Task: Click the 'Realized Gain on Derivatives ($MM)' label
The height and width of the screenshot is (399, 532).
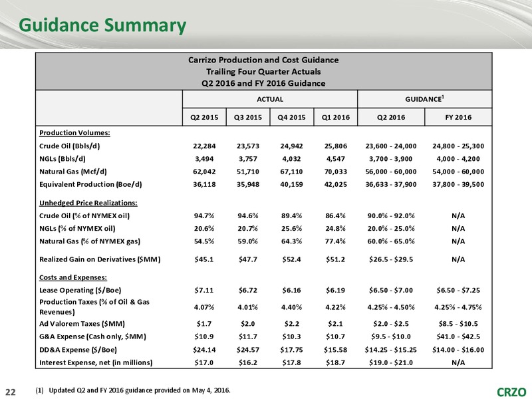Action: [100, 259]
